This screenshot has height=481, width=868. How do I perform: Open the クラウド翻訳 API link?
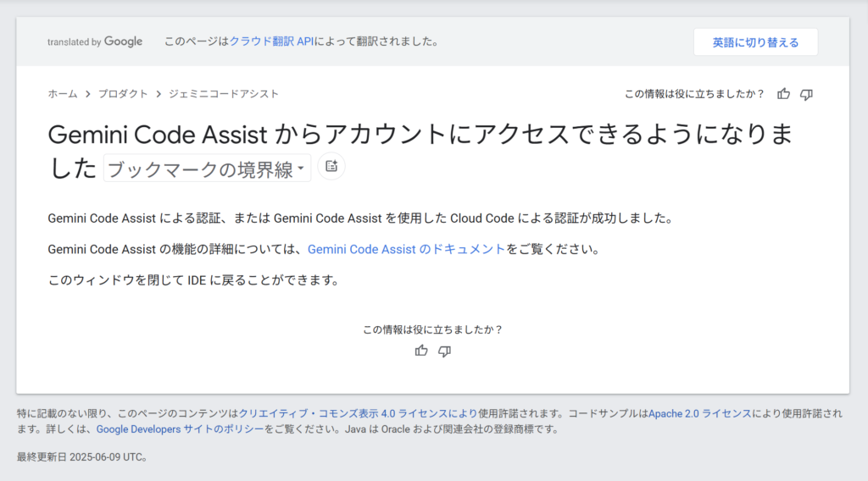271,41
